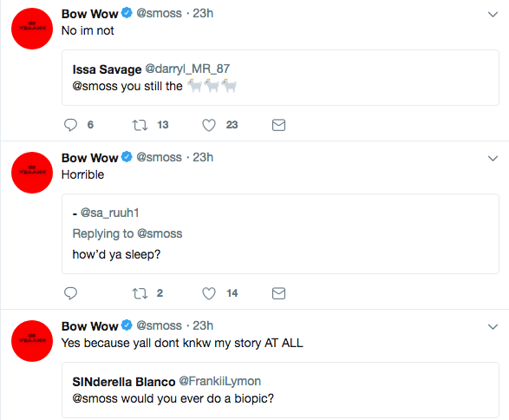Viewport: 509px width, 420px height.
Task: Open 23h timestamp on "Horrible" tweet
Action: (x=203, y=158)
